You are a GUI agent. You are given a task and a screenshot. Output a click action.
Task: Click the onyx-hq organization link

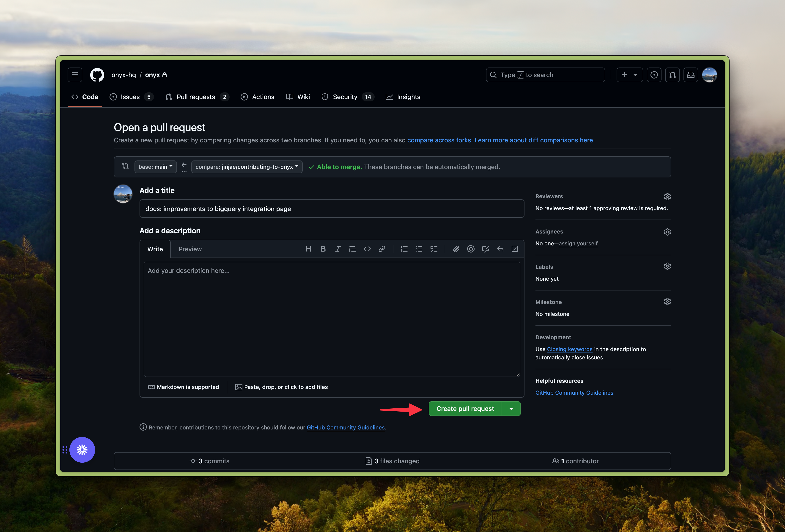pos(124,75)
